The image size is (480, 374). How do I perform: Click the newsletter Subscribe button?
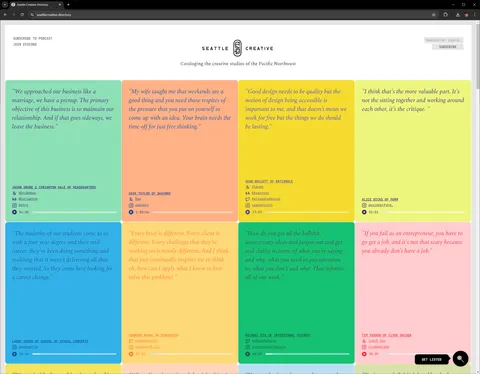pos(448,47)
